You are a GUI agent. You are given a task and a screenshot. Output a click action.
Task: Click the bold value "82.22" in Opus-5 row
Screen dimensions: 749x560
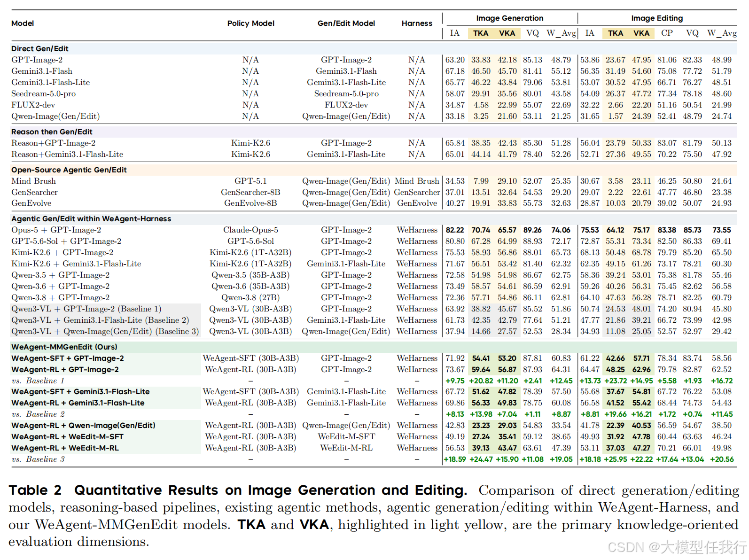point(454,230)
